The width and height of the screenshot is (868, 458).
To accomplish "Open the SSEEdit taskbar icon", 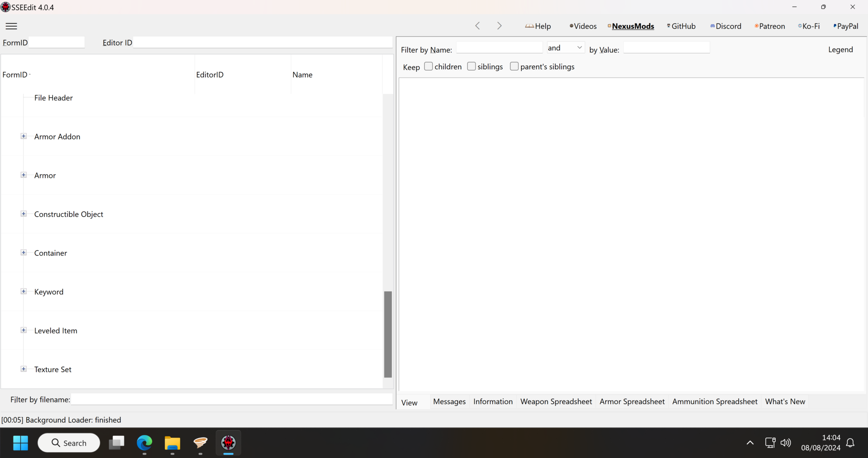I will [228, 443].
